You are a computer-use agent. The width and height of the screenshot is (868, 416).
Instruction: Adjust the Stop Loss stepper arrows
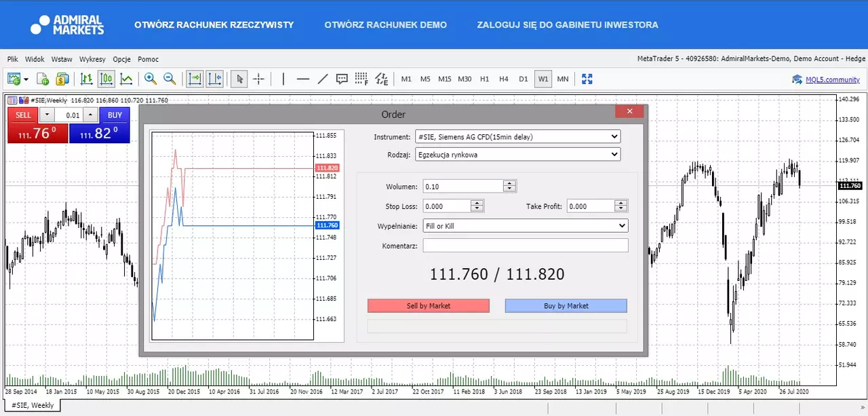477,206
